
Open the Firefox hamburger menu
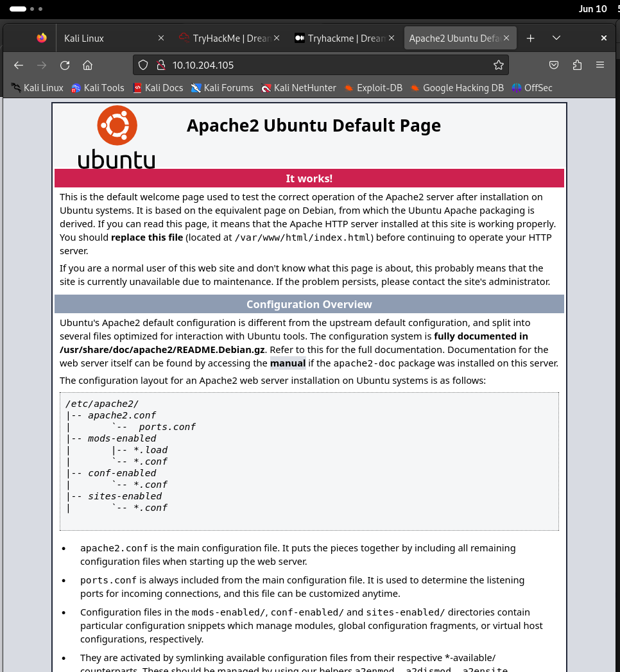[600, 65]
